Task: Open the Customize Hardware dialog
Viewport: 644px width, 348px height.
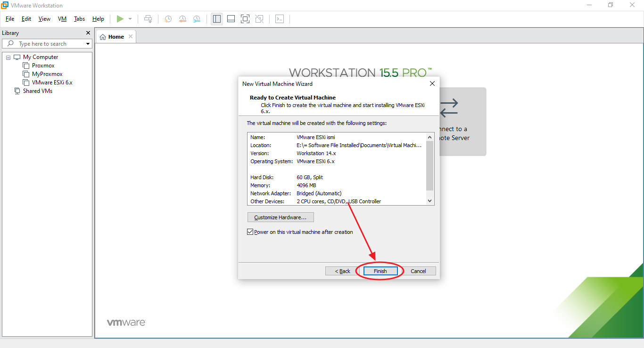Action: click(280, 217)
